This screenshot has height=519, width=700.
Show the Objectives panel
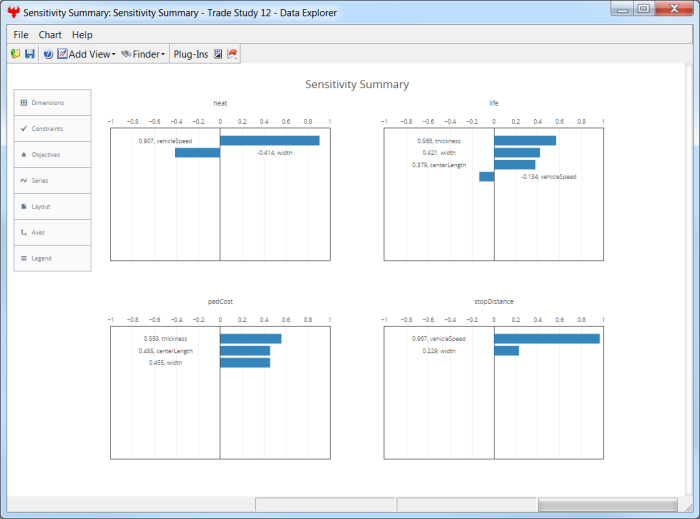(52, 155)
